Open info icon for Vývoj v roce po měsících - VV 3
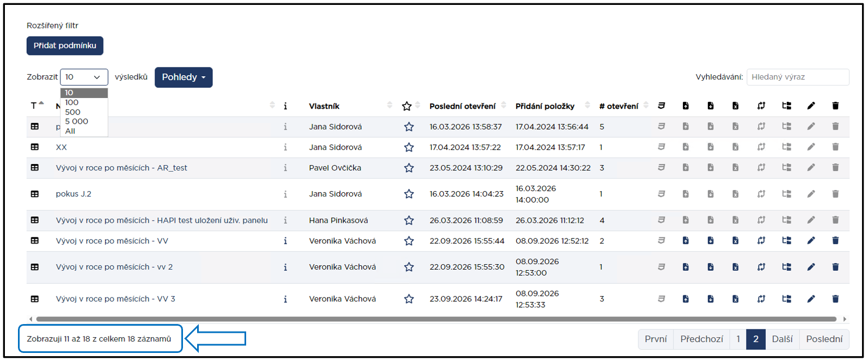Viewport: 868px width, 360px height. (285, 299)
